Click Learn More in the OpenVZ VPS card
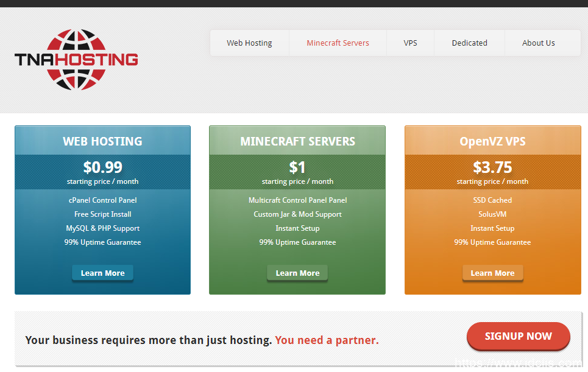 pos(492,273)
